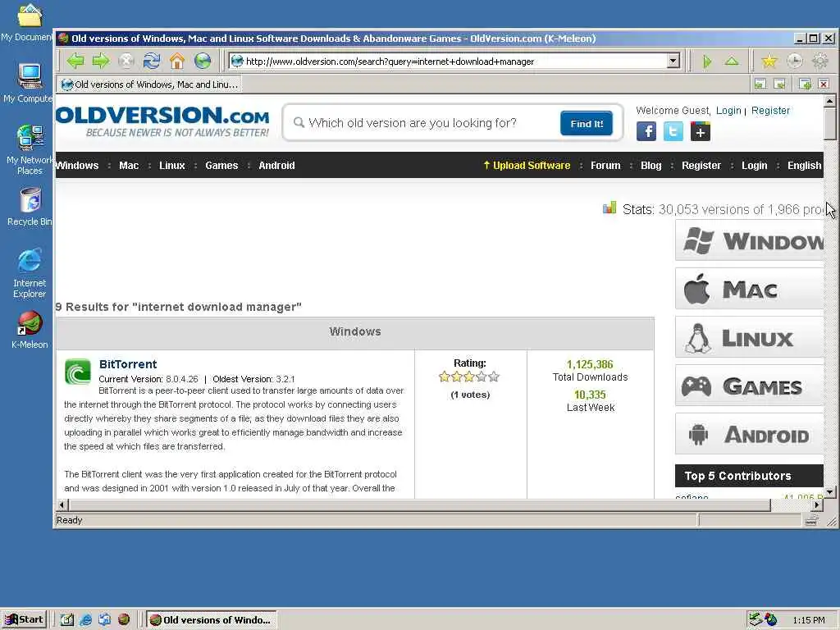Click the green Go play arrow

click(x=707, y=62)
